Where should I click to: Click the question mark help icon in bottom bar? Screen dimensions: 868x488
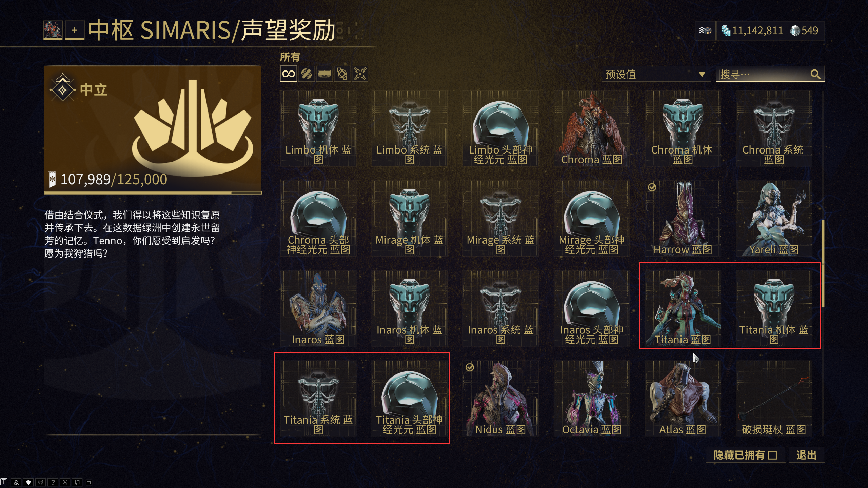[53, 482]
